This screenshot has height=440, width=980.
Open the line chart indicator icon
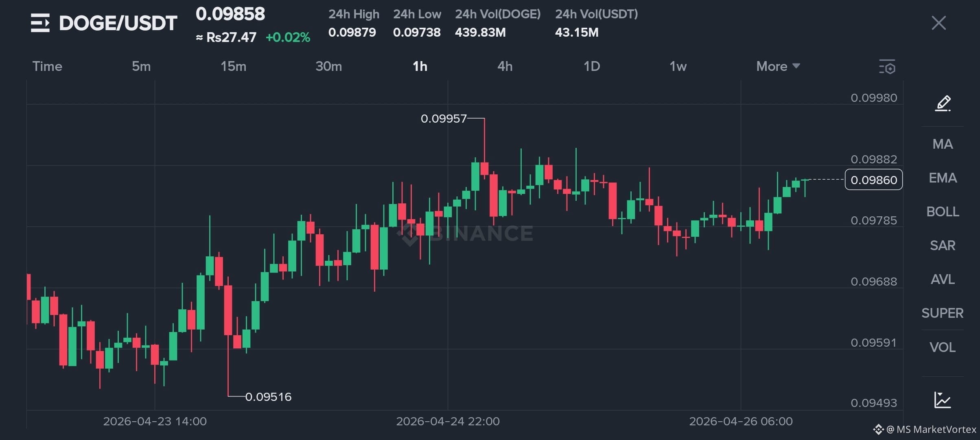943,400
